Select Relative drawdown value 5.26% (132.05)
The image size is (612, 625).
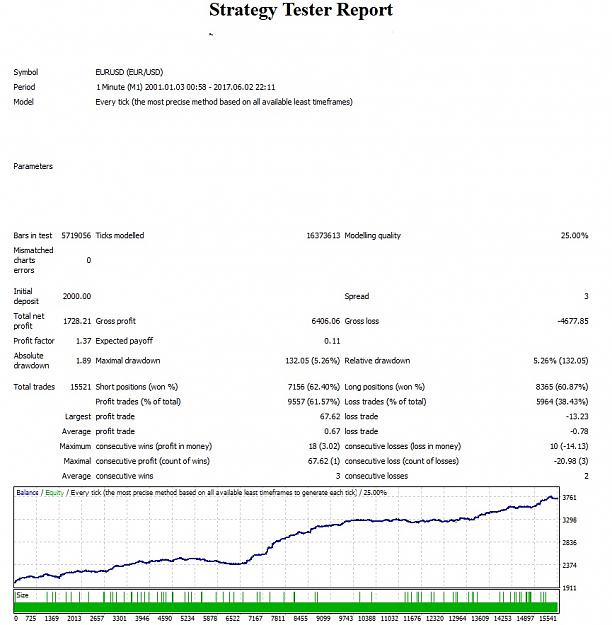[x=561, y=361]
